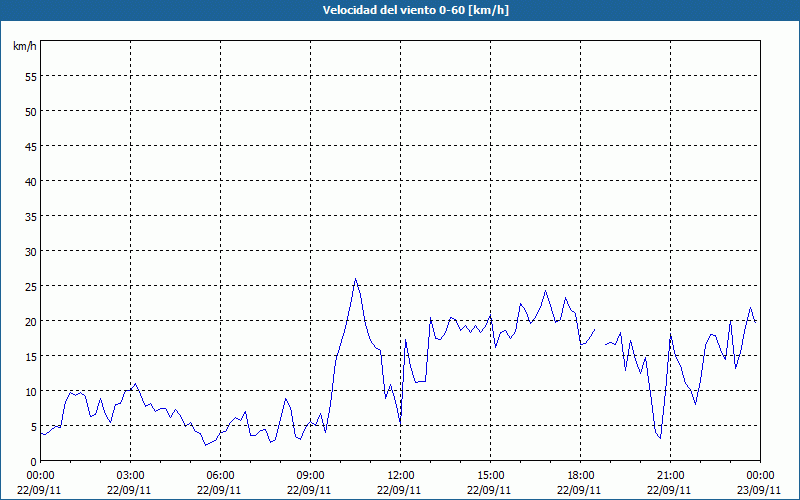Select the 10 tick label on the y-axis
Screen dimensions: 800x500
[x=30, y=391]
